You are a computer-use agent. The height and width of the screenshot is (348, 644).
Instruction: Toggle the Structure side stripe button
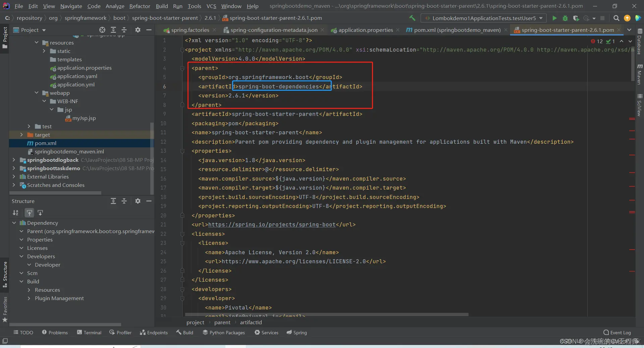5,275
